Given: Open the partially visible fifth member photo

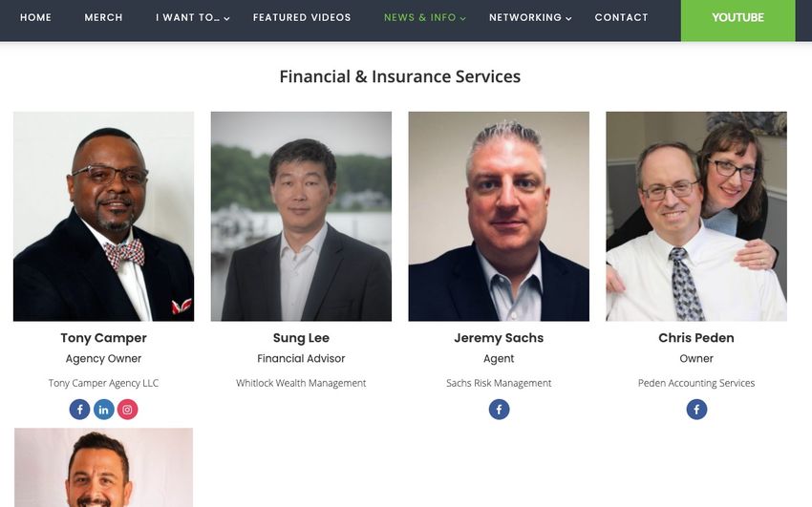Looking at the screenshot, I should point(103,467).
